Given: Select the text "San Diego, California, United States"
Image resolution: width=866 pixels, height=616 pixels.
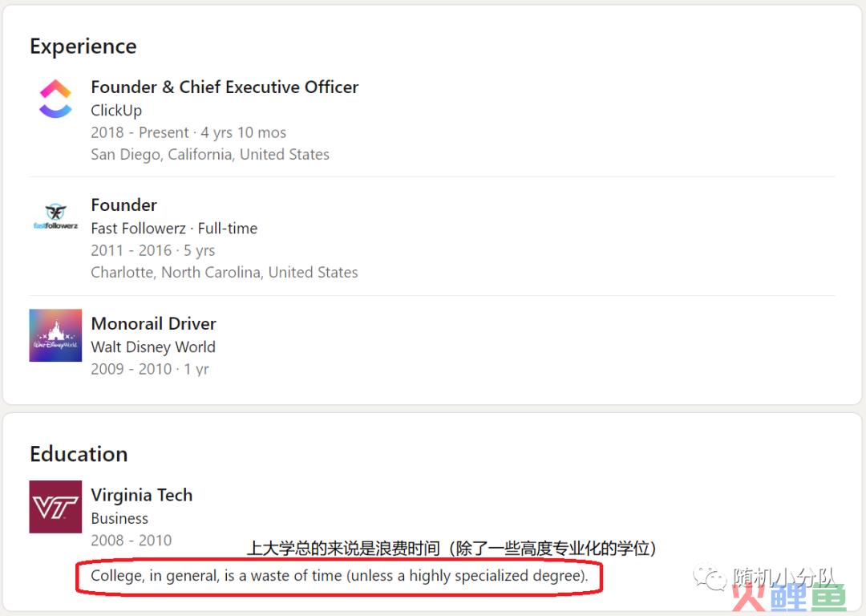Looking at the screenshot, I should tap(210, 154).
